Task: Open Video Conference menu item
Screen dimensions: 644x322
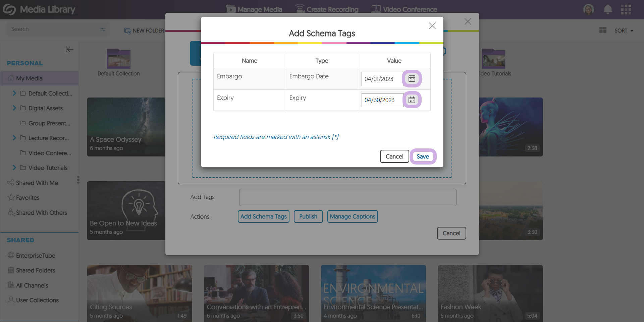Action: click(404, 9)
